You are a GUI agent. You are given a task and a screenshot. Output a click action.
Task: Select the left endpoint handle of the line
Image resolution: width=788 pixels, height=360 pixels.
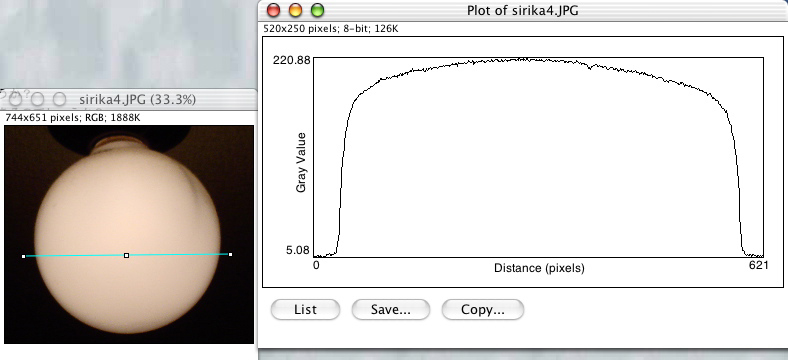pyautogui.click(x=24, y=256)
